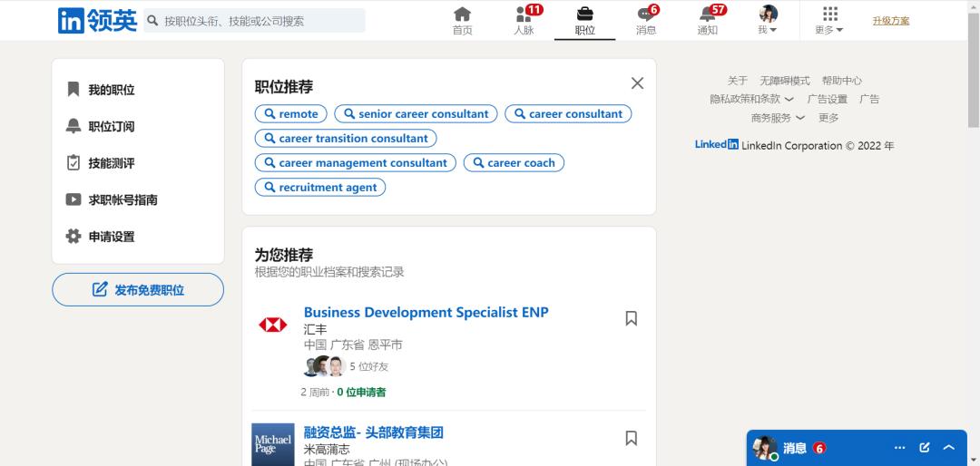Expand the 商务服务 dropdown
The width and height of the screenshot is (980, 466).
pyautogui.click(x=779, y=118)
